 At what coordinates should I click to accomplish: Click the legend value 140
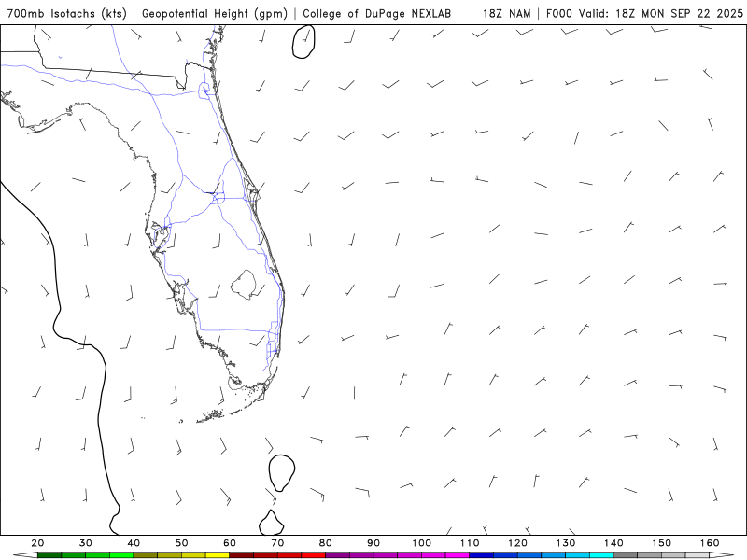tap(613, 543)
